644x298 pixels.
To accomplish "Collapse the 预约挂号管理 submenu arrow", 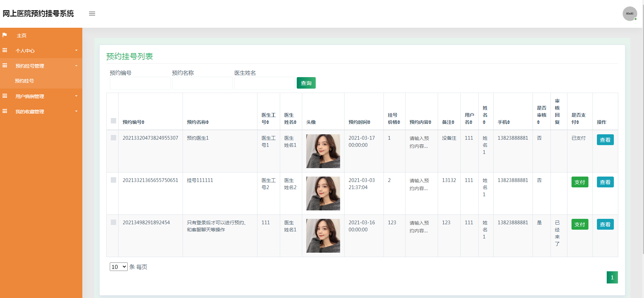I will click(x=76, y=66).
